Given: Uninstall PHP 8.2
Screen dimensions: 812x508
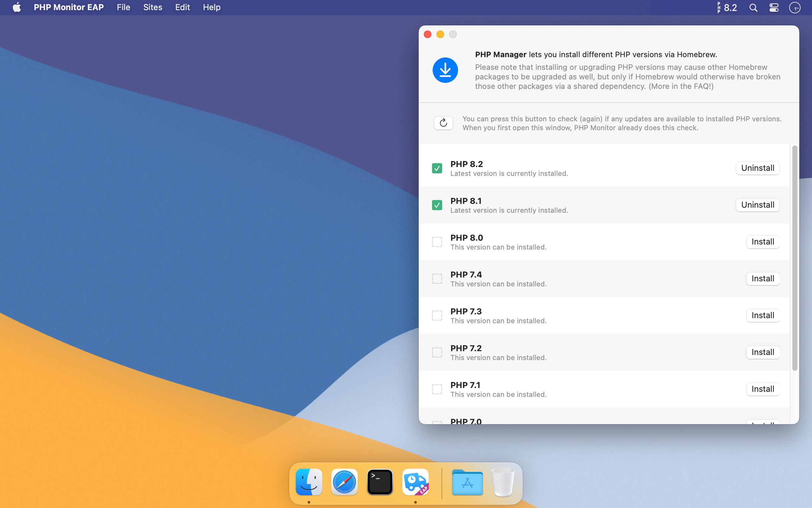Looking at the screenshot, I should 758,168.
